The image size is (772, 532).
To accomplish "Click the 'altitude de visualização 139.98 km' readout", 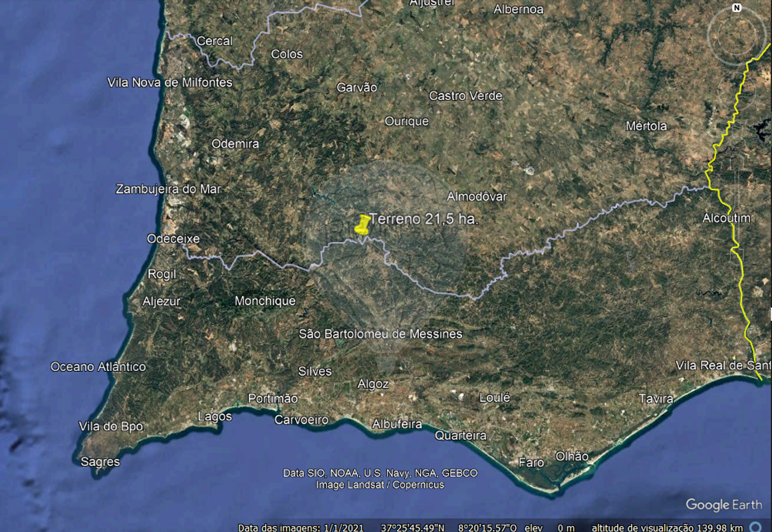I will [x=667, y=527].
